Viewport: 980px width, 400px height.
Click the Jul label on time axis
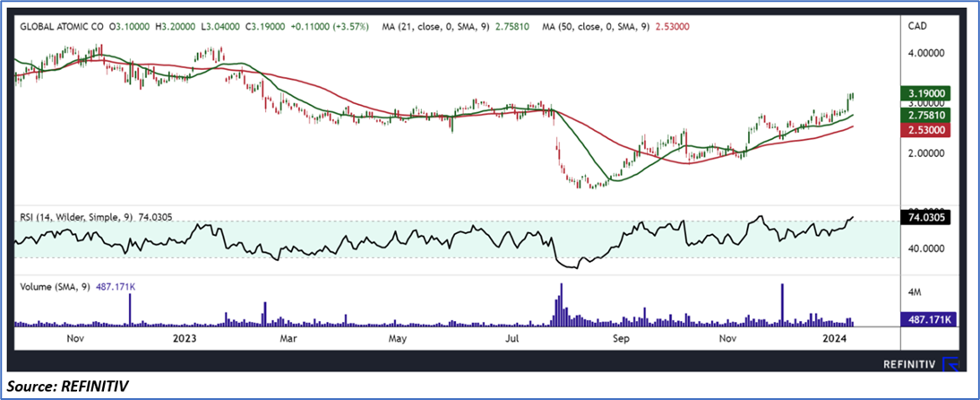[511, 339]
